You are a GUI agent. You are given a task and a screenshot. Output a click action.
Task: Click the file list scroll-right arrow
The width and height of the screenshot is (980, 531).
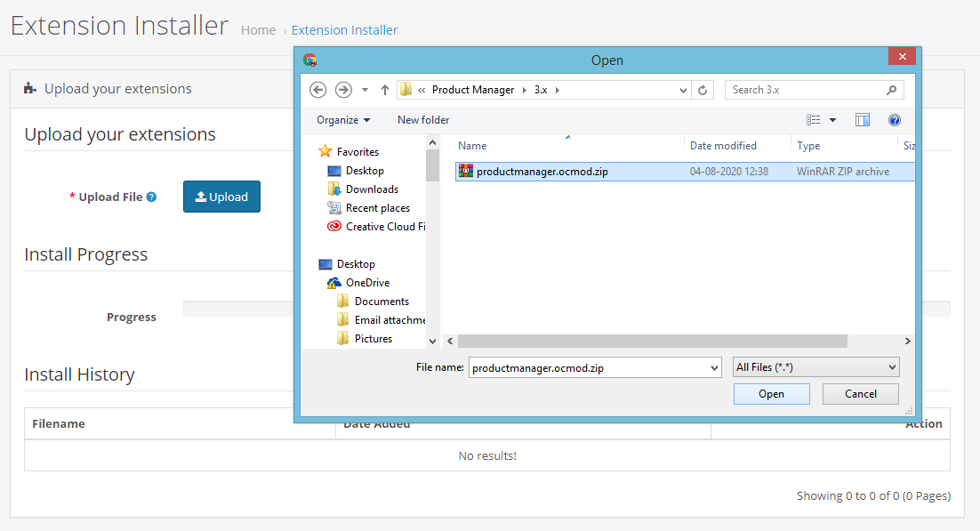[908, 341]
